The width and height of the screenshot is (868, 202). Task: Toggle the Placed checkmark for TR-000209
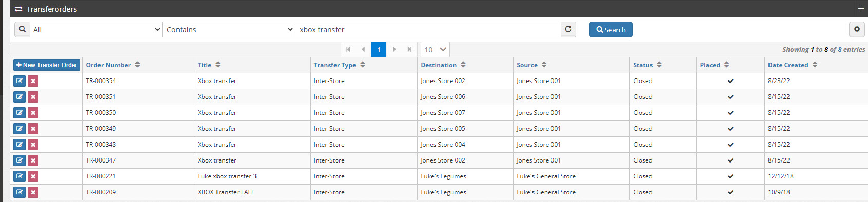click(731, 192)
